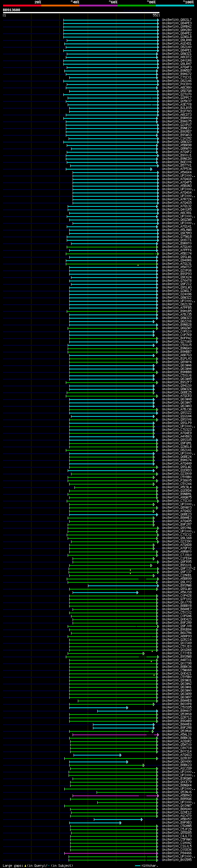Click label UniRef100_Q401R6

point(177,61)
